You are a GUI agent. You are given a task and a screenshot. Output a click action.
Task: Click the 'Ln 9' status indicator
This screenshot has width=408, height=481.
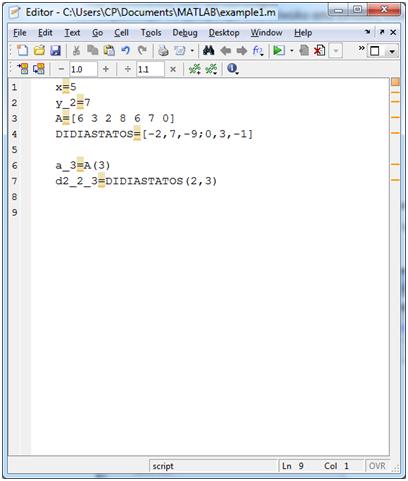[293, 466]
